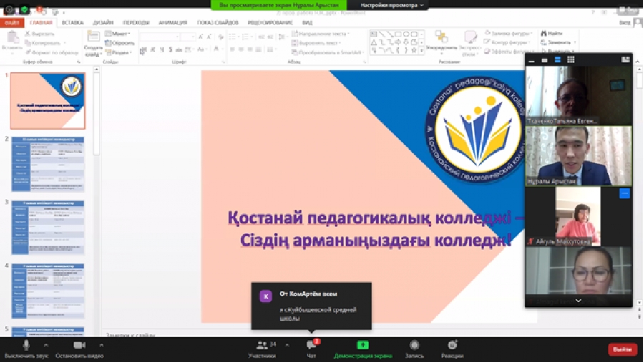
Task: Open Направление текста dropdown
Action: [x=321, y=34]
